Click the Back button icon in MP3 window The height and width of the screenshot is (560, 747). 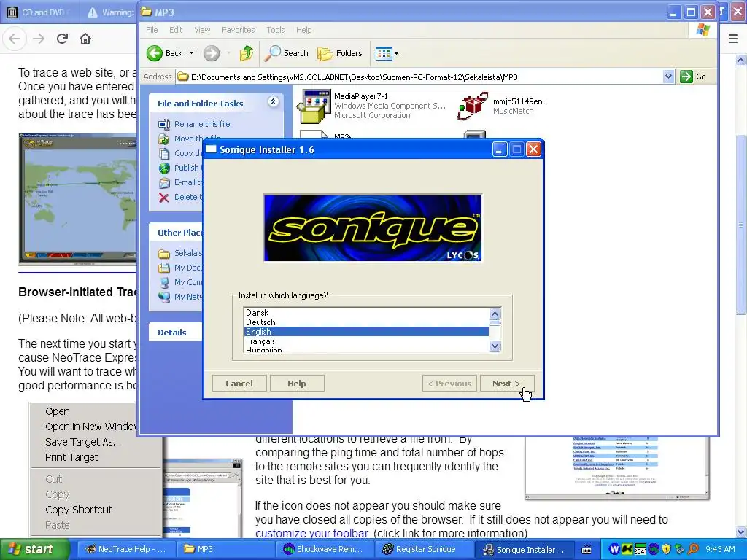155,53
